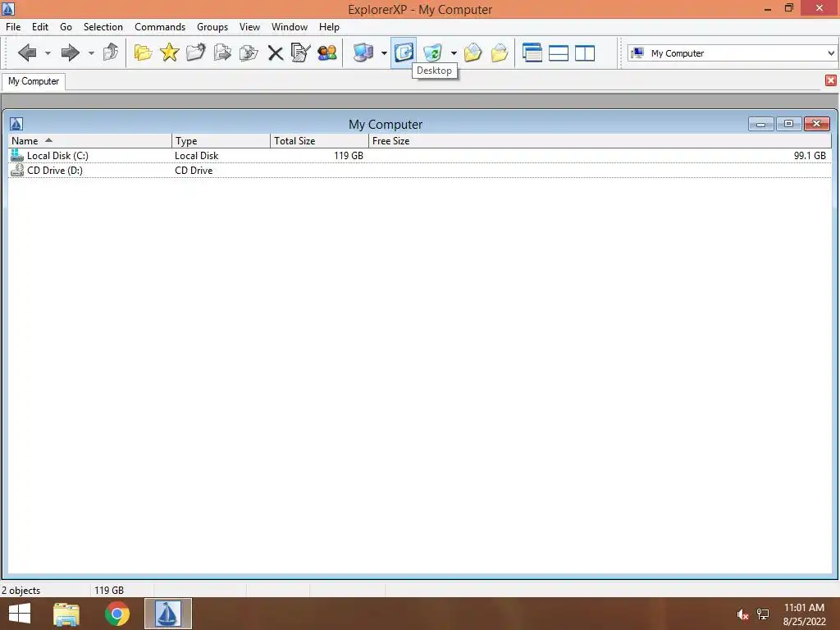840x630 pixels.
Task: Open the Back history dropdown arrow
Action: tap(48, 52)
